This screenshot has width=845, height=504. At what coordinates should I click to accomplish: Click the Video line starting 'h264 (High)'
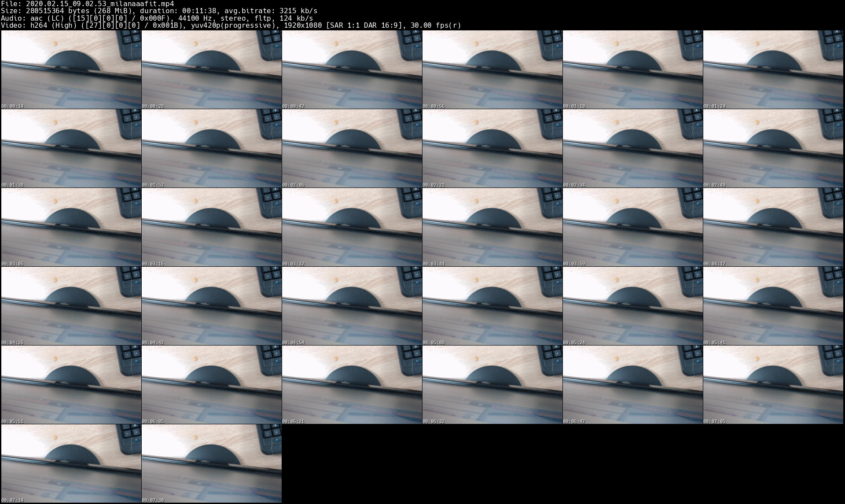click(231, 25)
